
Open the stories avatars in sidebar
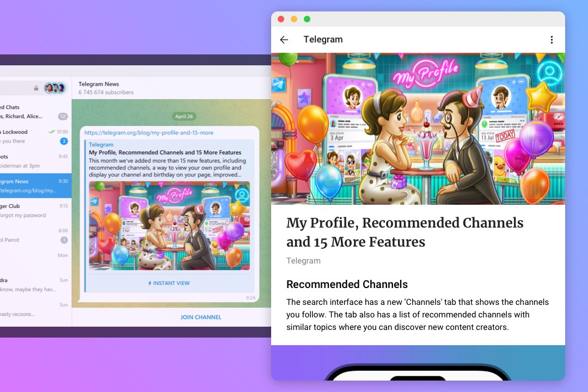pyautogui.click(x=54, y=88)
